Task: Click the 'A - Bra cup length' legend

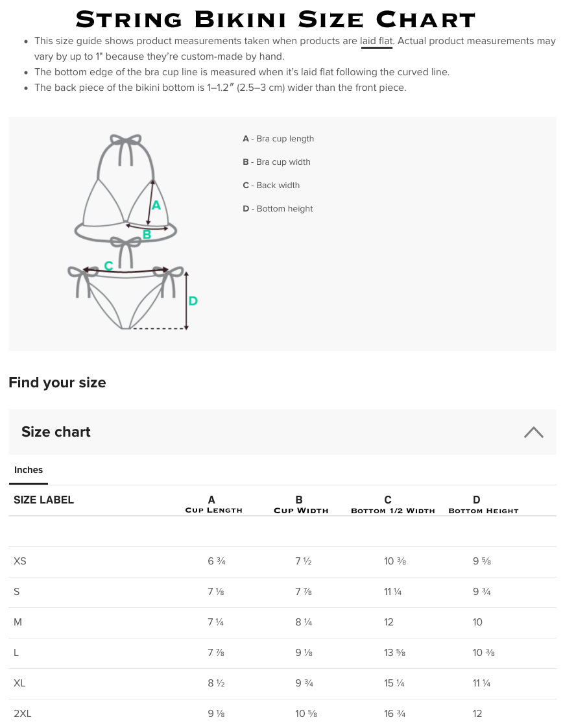Action: 278,139
